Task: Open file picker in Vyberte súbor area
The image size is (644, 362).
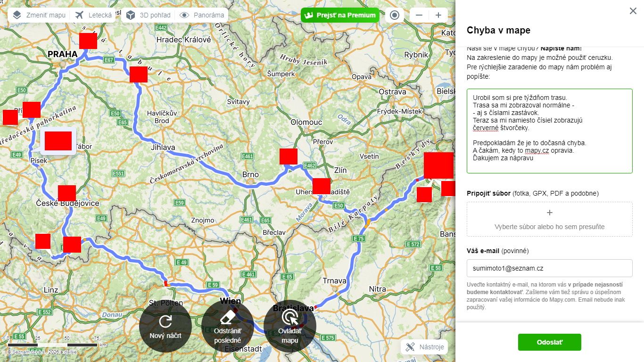Action: (550, 219)
